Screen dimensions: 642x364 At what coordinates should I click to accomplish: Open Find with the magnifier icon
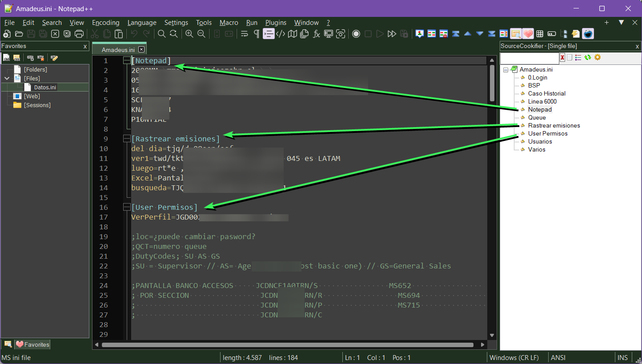[x=162, y=34]
